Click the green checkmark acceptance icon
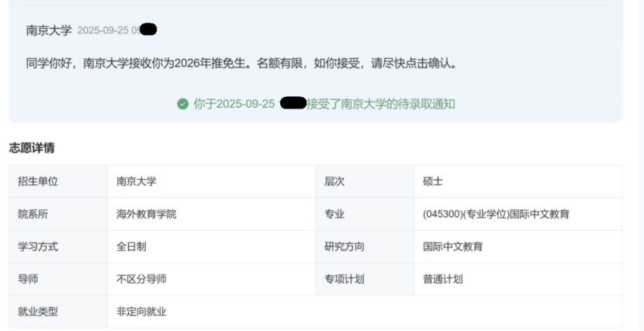 point(182,104)
